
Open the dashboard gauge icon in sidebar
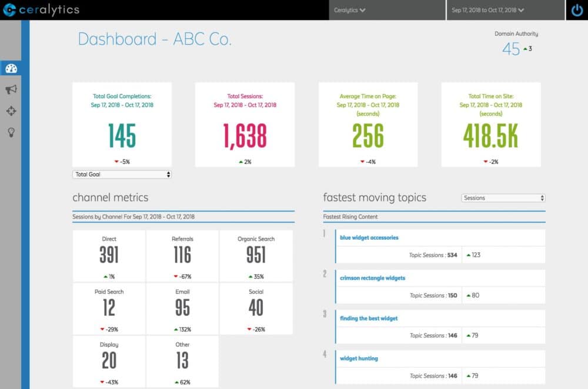click(x=11, y=68)
